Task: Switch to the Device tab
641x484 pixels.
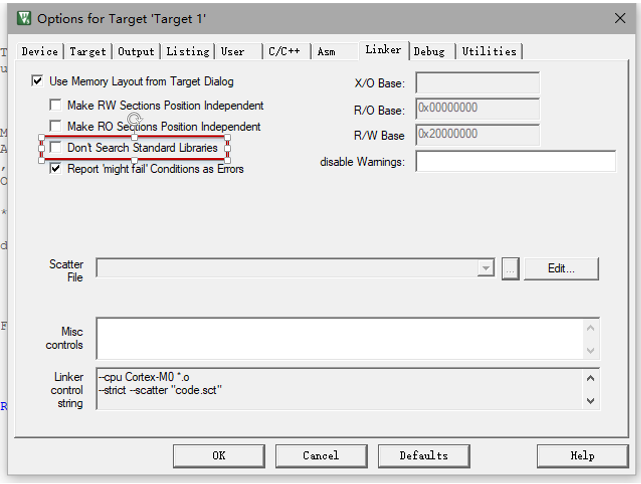Action: click(40, 52)
